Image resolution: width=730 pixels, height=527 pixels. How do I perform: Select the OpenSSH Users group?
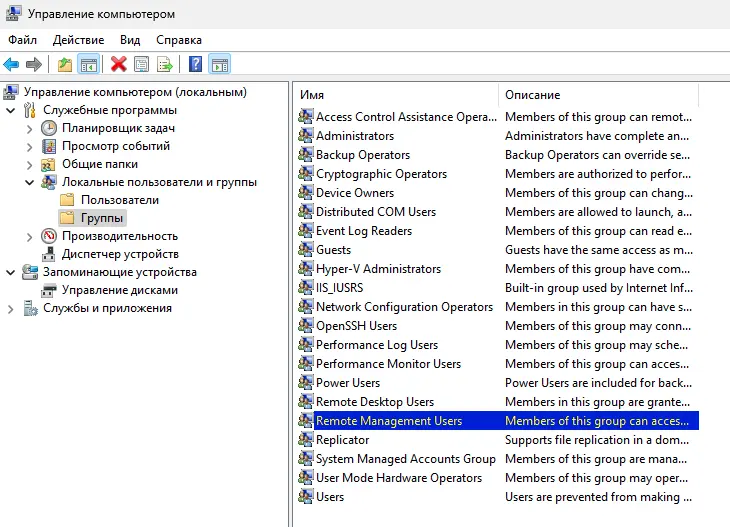click(x=356, y=326)
